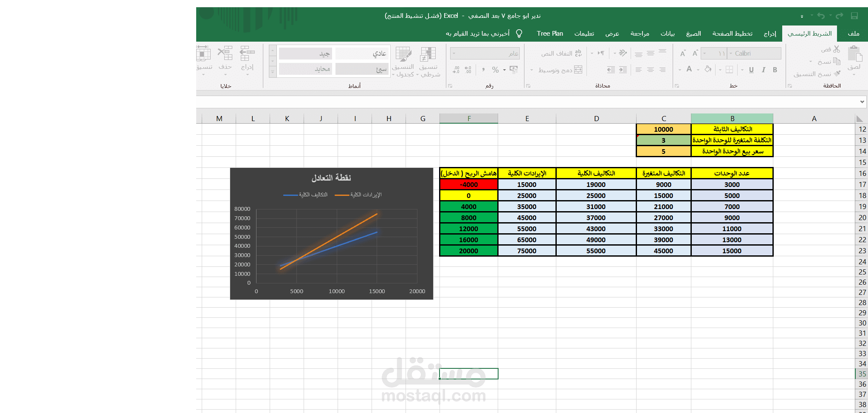This screenshot has height=413, width=868.
Task: Open the File tab (ملف)
Action: tap(854, 34)
